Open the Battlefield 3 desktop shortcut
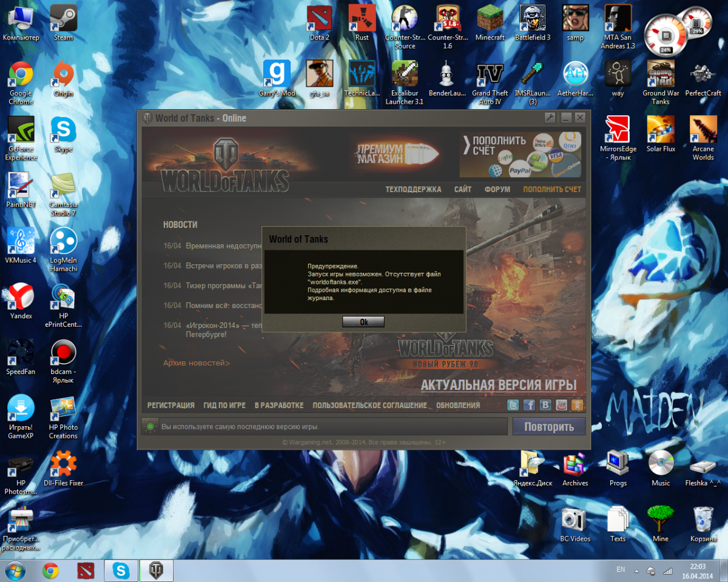The image size is (728, 582). coord(533,23)
